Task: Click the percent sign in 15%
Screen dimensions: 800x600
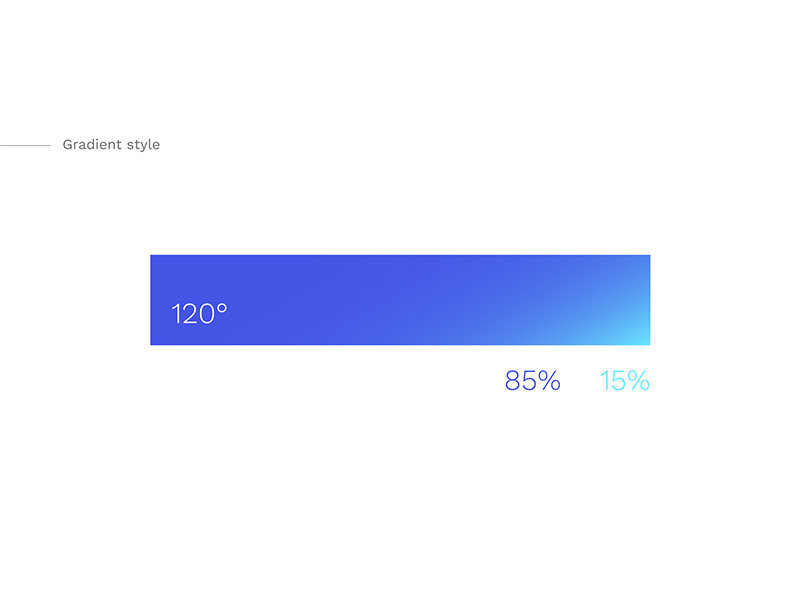Action: point(638,381)
